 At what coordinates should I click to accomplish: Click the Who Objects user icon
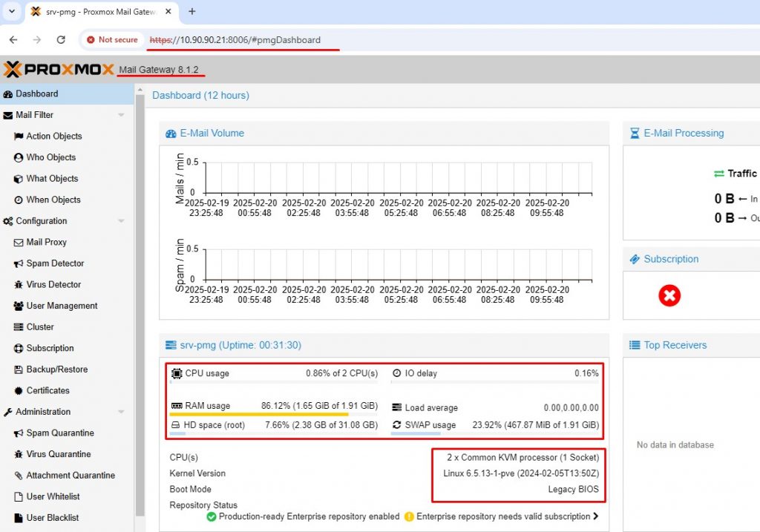point(19,157)
